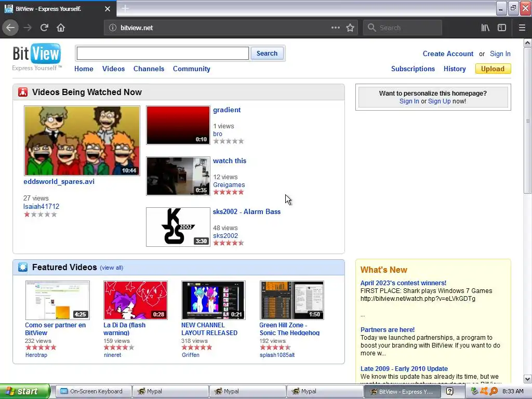Image resolution: width=532 pixels, height=399 pixels.
Task: Click the Videos Being Watched Now icon
Action: click(23, 92)
